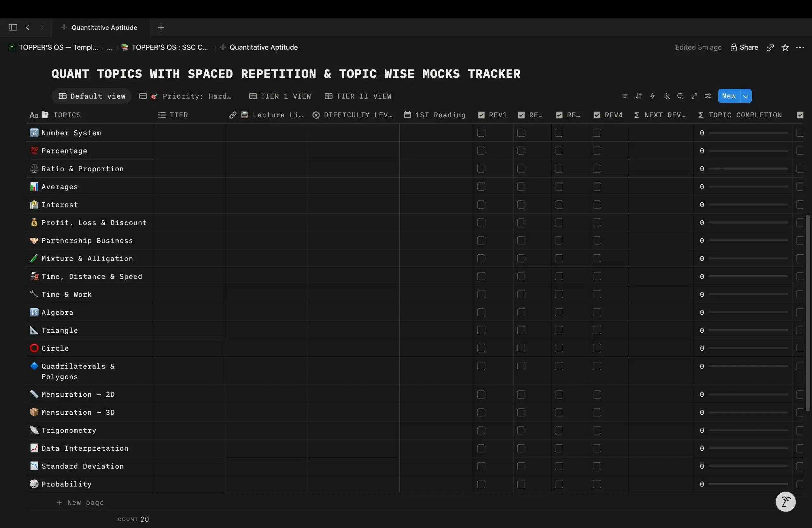812x528 pixels.
Task: Open DIFFICULTY LEV… column header menu
Action: [353, 115]
